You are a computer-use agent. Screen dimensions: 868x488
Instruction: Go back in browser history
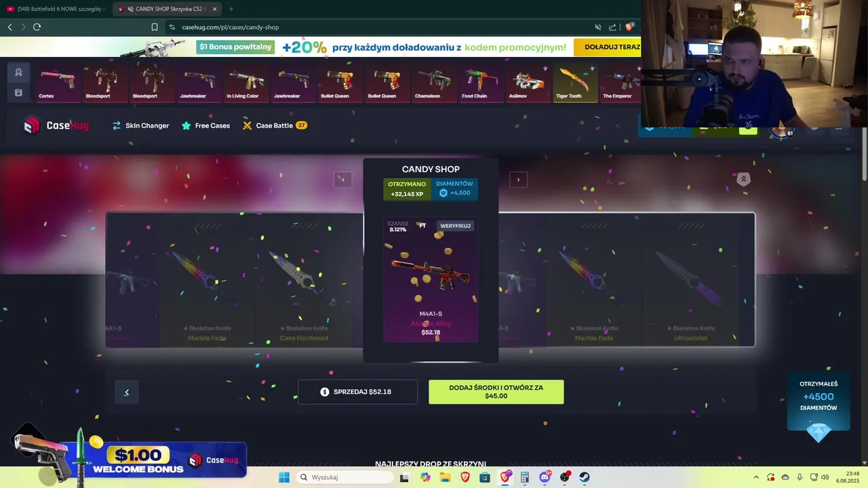coord(9,27)
